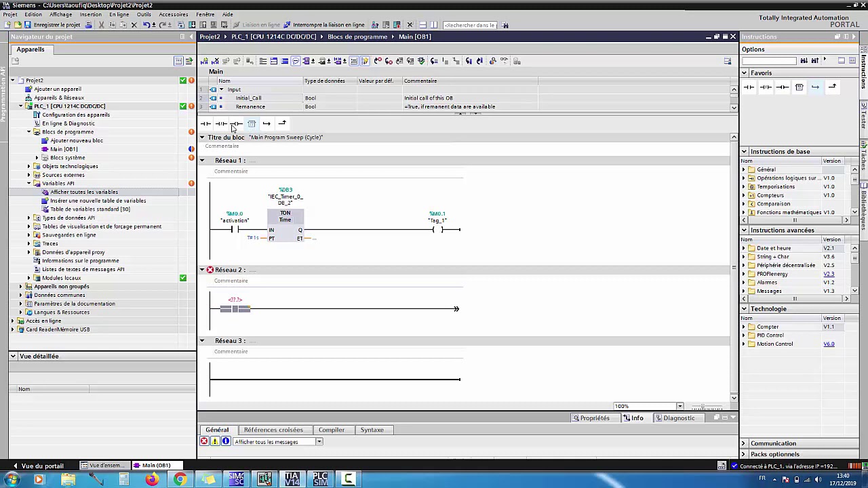This screenshot has height=488, width=868.
Task: Collapse the Réseau 2 network
Action: (202, 270)
